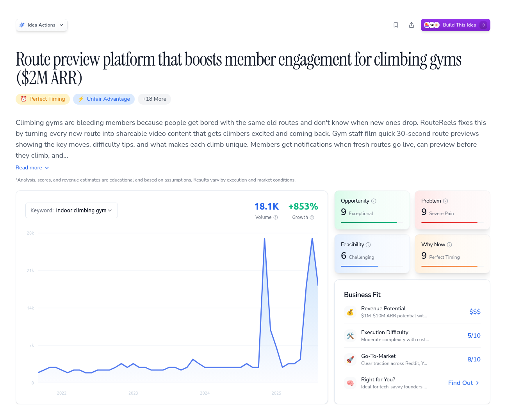506x420 pixels.
Task: Reveal more tags with +18 More
Action: pyautogui.click(x=154, y=99)
